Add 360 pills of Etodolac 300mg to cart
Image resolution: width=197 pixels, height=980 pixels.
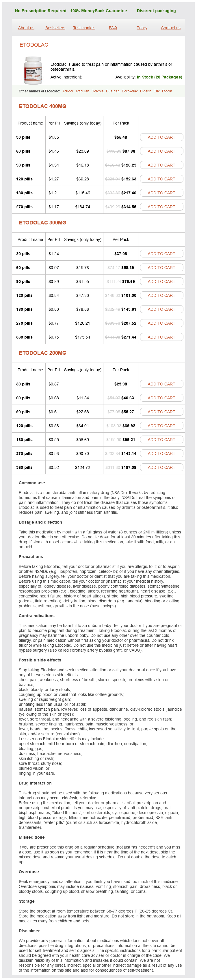[161, 337]
